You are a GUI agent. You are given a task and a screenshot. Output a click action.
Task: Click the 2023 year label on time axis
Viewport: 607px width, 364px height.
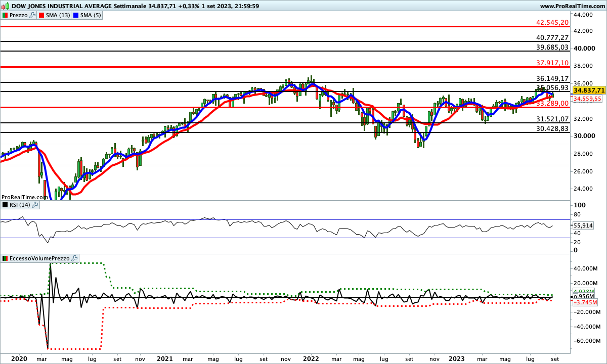[x=457, y=358]
